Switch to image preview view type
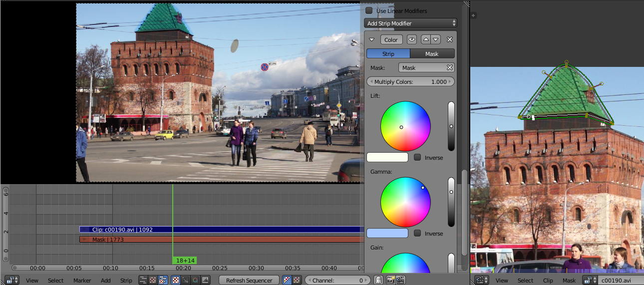This screenshot has width=644, height=285. point(153,280)
